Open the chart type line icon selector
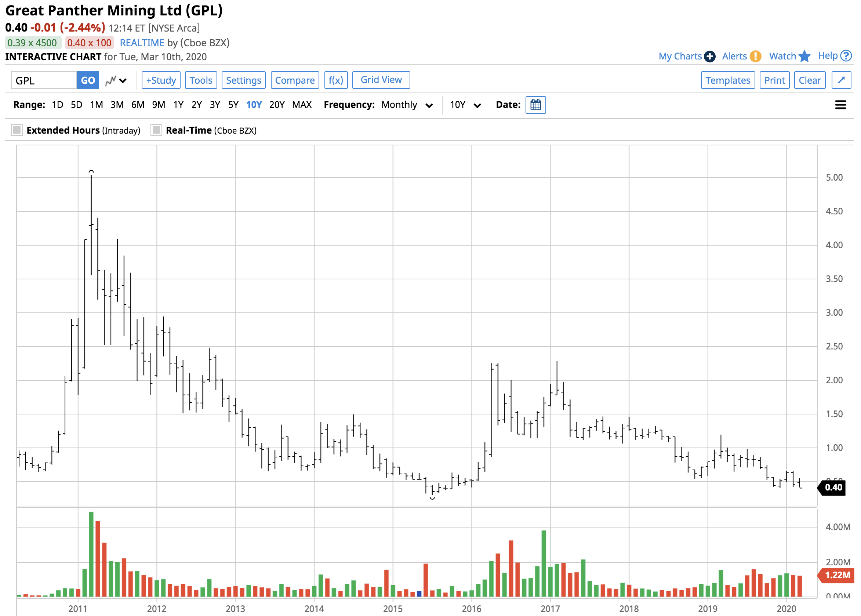Screen dimensions: 861x616 tap(111, 80)
